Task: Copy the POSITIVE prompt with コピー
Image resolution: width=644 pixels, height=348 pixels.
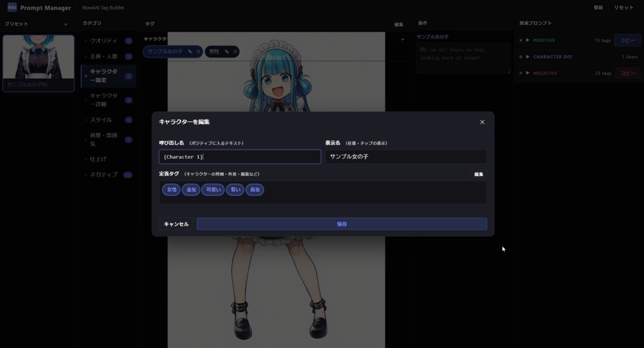Action: pyautogui.click(x=627, y=40)
